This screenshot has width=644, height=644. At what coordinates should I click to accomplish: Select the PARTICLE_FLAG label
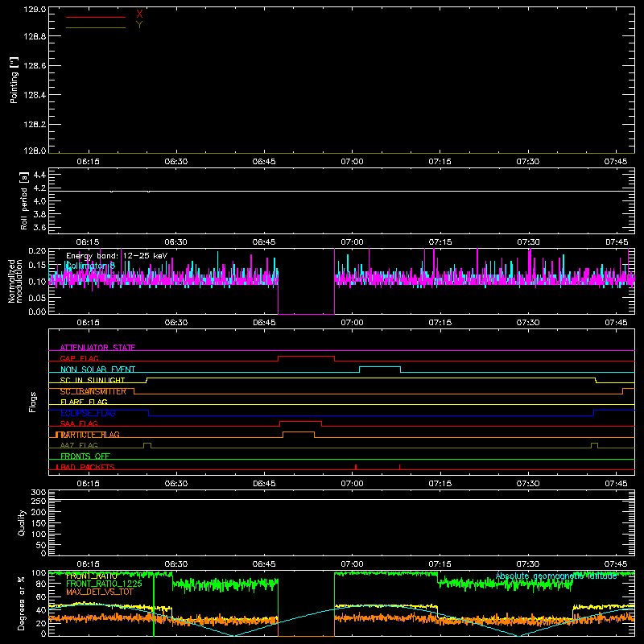[x=90, y=435]
